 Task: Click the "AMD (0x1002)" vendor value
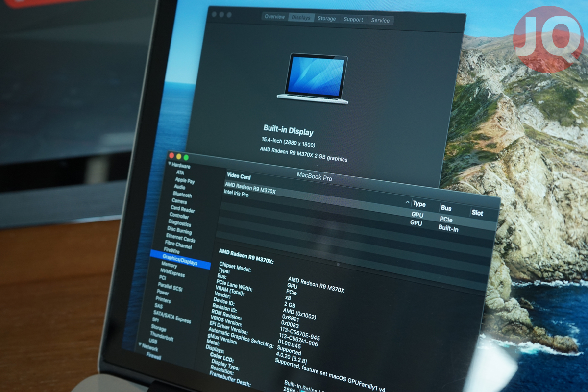299,313
